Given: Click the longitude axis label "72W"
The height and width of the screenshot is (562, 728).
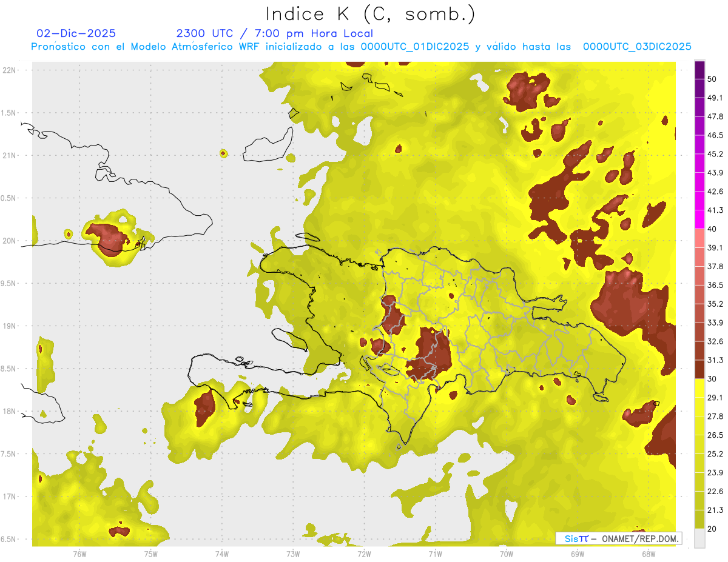Looking at the screenshot, I should click(x=364, y=554).
